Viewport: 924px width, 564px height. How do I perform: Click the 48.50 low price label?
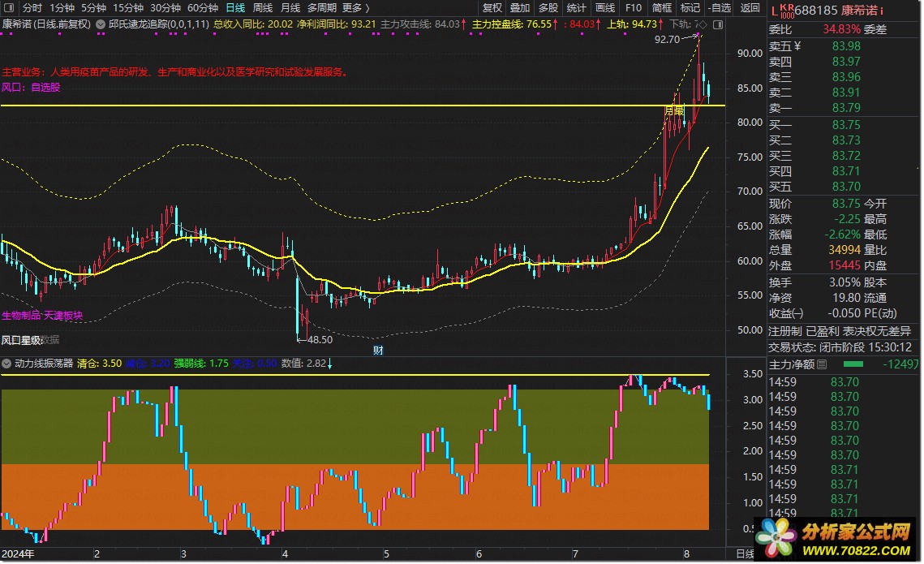click(320, 339)
